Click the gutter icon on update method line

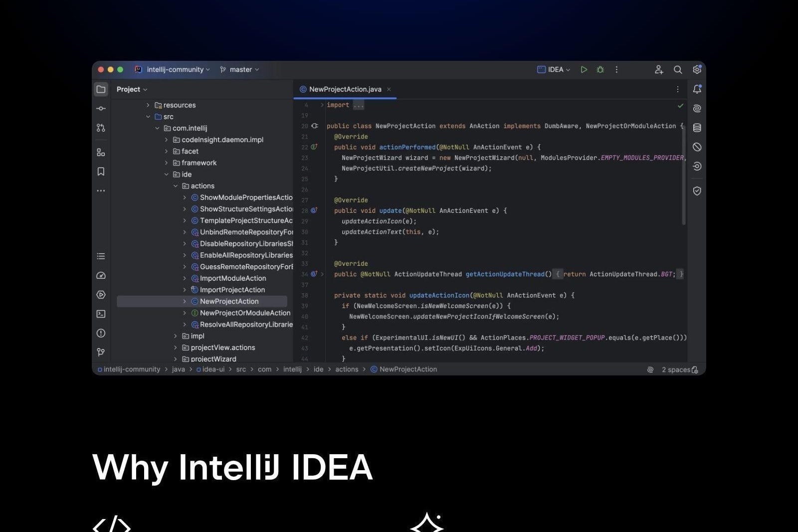314,210
